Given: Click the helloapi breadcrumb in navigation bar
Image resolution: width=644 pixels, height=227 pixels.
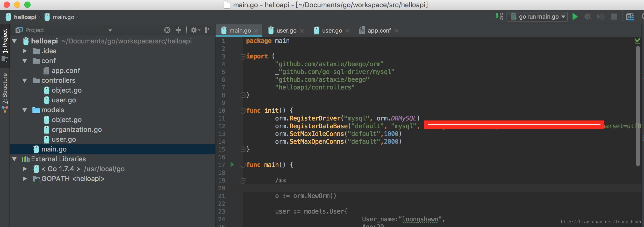Looking at the screenshot, I should point(25,17).
